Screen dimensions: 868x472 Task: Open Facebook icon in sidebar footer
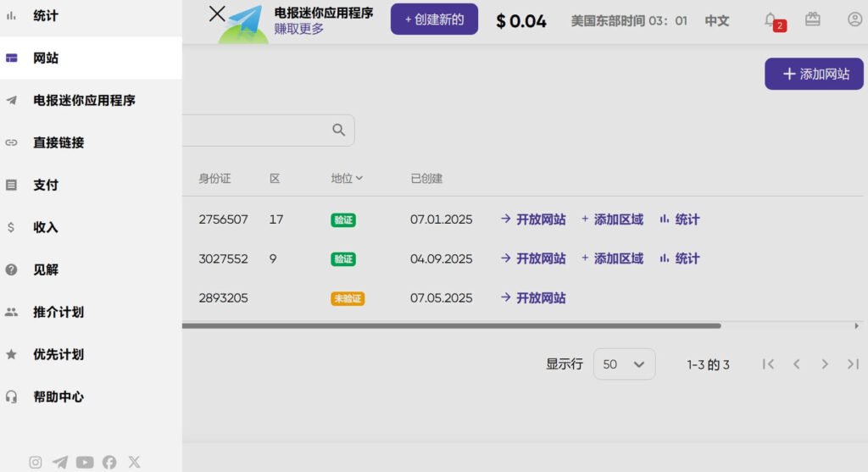(x=109, y=462)
